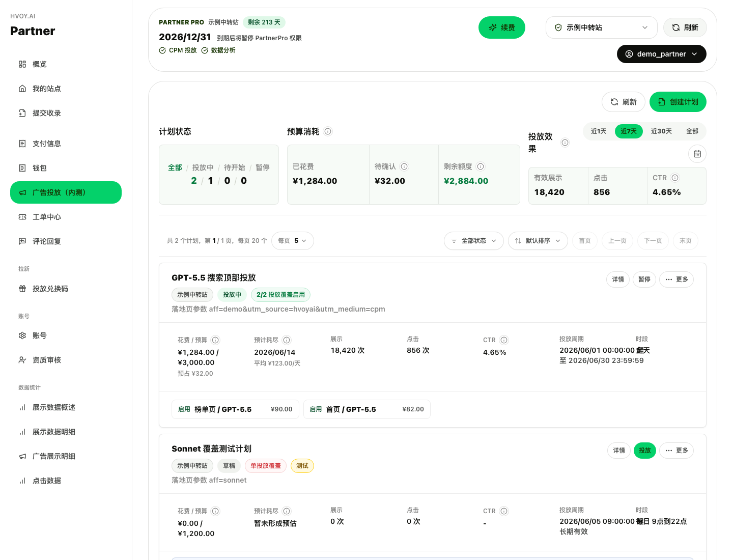Open 详情 for GPT-5.5 搜索顶部投放
The height and width of the screenshot is (560, 733).
pyautogui.click(x=618, y=279)
